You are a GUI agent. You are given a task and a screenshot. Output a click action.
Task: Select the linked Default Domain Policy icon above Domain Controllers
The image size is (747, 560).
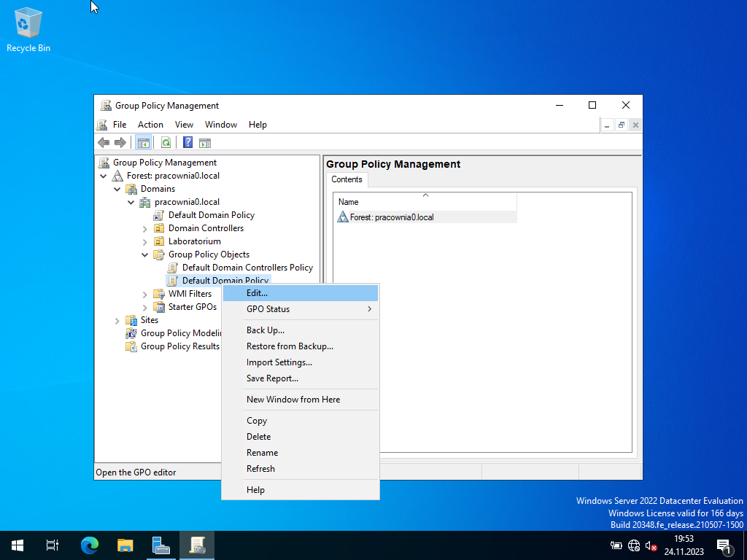[158, 215]
